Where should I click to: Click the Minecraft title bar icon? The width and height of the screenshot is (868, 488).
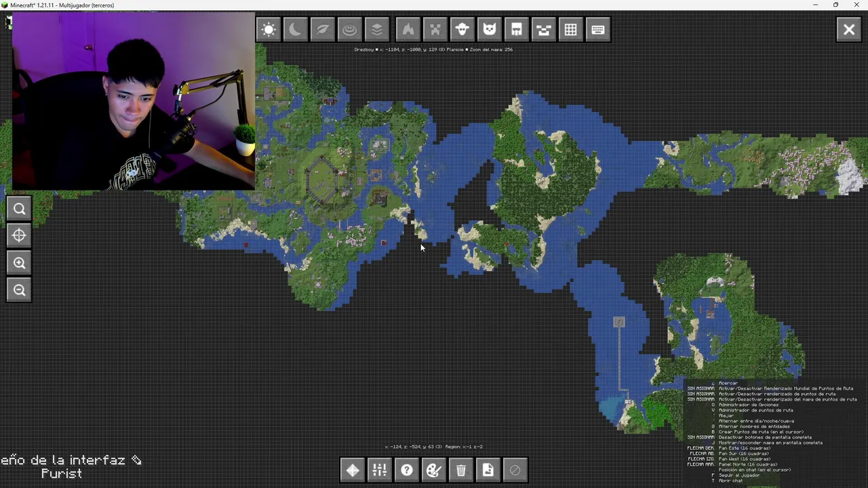click(x=5, y=5)
